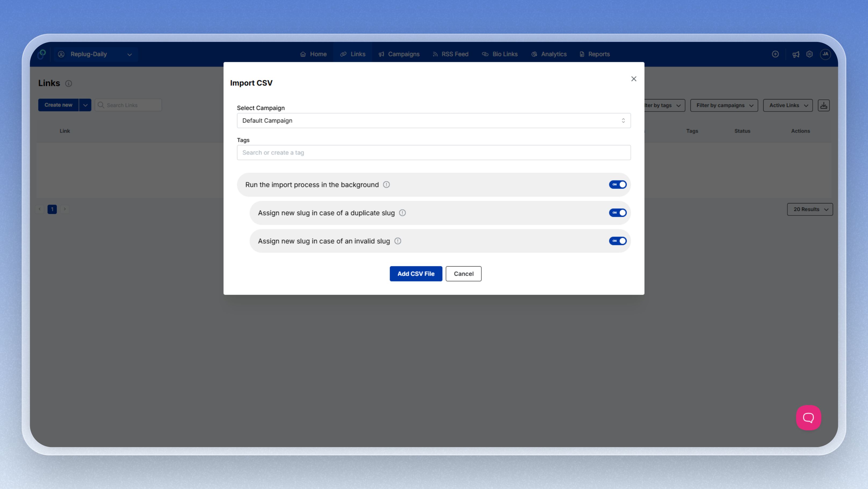This screenshot has width=868, height=489.
Task: Toggle Assign new slug for invalid slug
Action: [618, 241]
